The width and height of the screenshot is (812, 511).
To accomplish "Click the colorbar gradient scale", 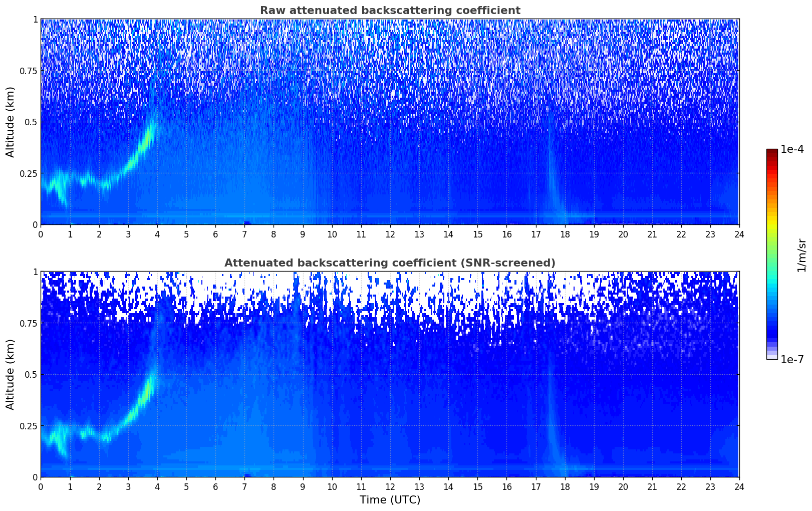I will point(772,254).
